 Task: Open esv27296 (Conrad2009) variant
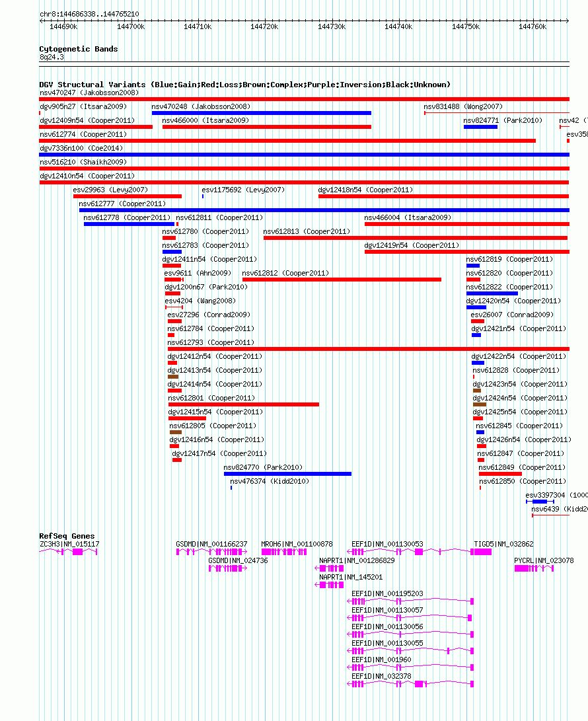coord(209,314)
